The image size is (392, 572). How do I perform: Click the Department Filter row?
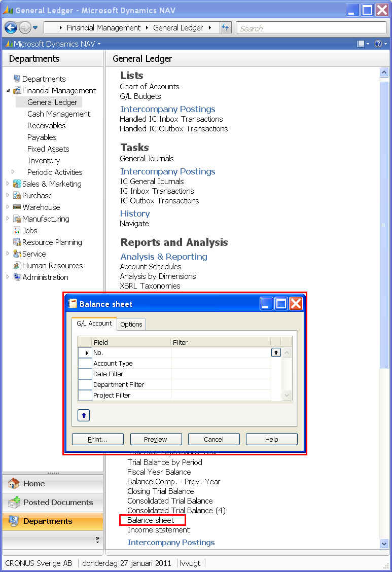pos(174,384)
